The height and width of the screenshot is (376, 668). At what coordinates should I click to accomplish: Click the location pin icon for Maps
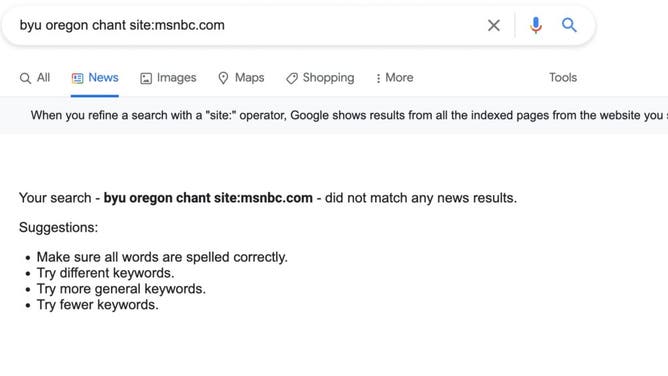223,78
